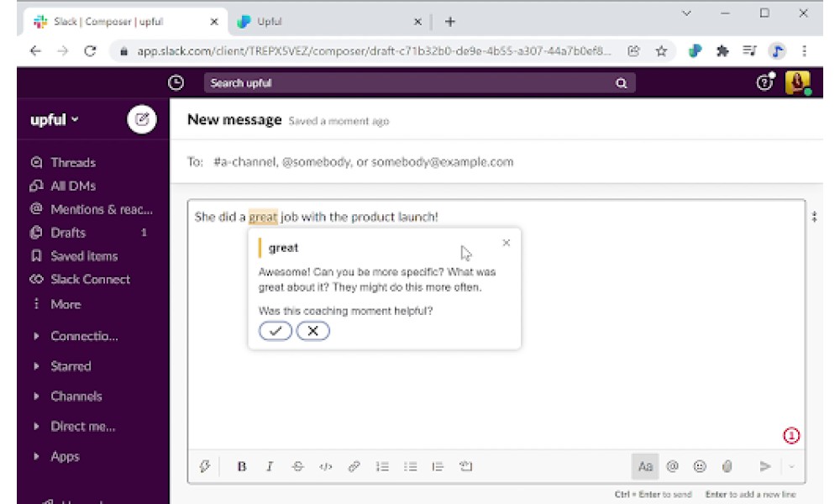The width and height of the screenshot is (840, 504).
Task: Open the emoji picker
Action: pyautogui.click(x=700, y=466)
